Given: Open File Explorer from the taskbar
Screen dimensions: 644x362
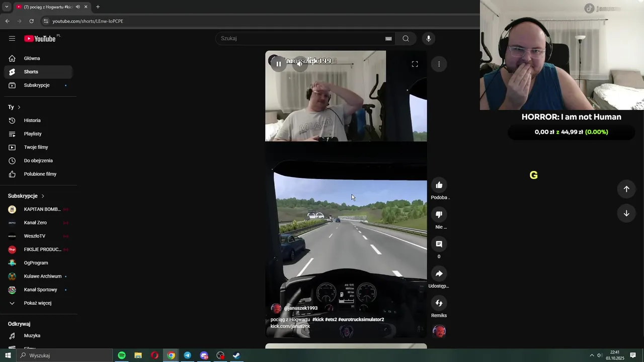Looking at the screenshot, I should coord(138,355).
